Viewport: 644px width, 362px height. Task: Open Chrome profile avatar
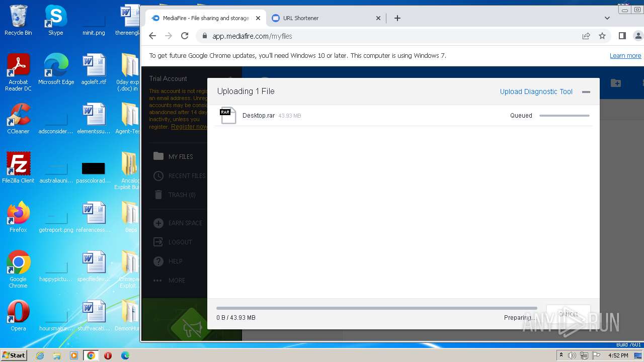coord(638,36)
